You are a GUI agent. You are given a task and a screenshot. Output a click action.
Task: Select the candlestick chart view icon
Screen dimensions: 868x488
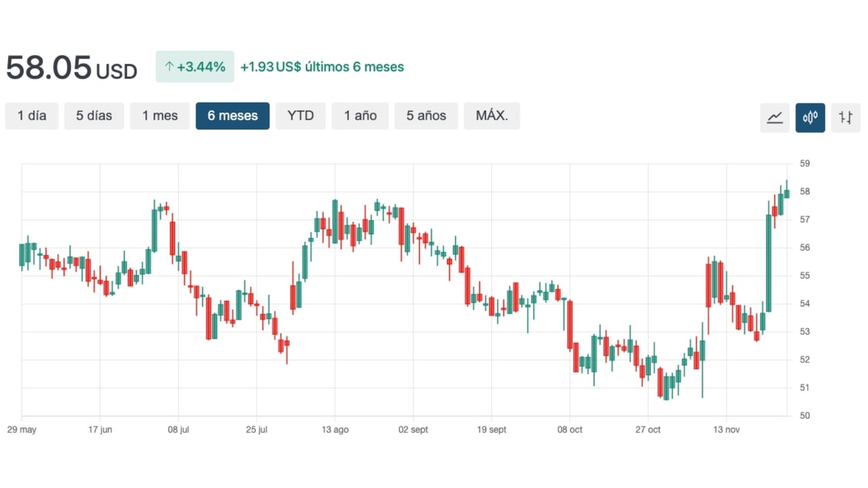coord(810,117)
